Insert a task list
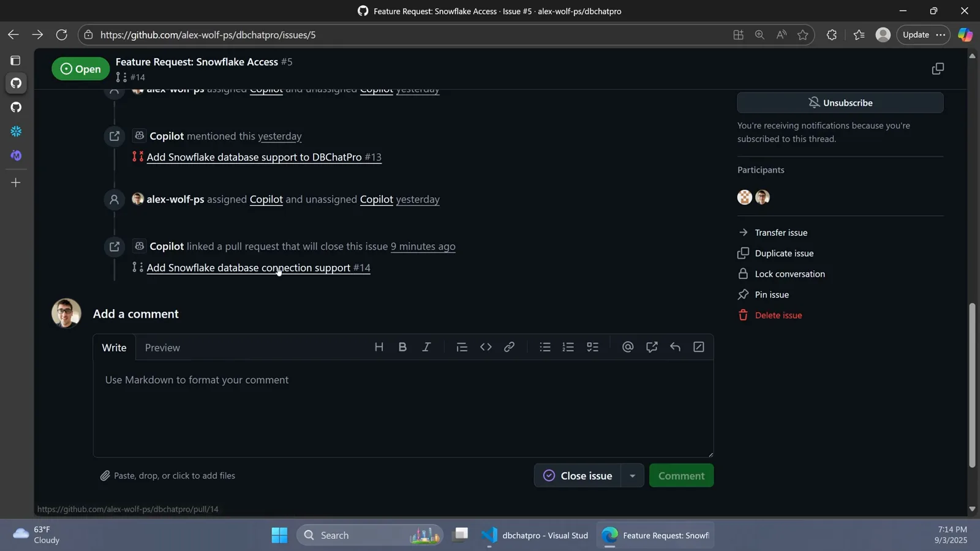 (x=592, y=347)
